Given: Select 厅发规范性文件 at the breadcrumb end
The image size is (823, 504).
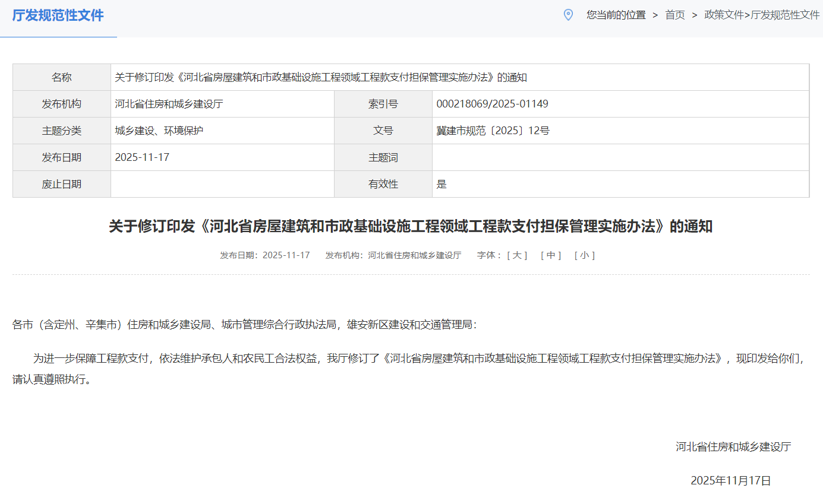Looking at the screenshot, I should click(x=785, y=15).
